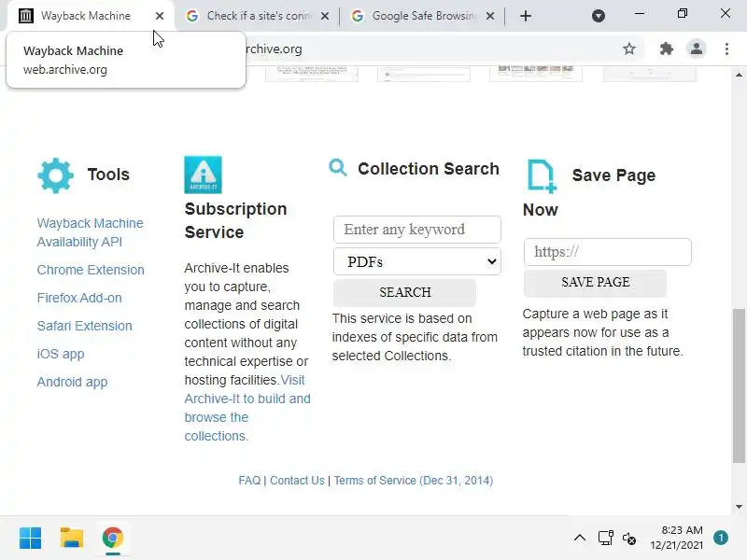The height and width of the screenshot is (560, 747).
Task: Open the Chrome Extension link
Action: coord(91,270)
